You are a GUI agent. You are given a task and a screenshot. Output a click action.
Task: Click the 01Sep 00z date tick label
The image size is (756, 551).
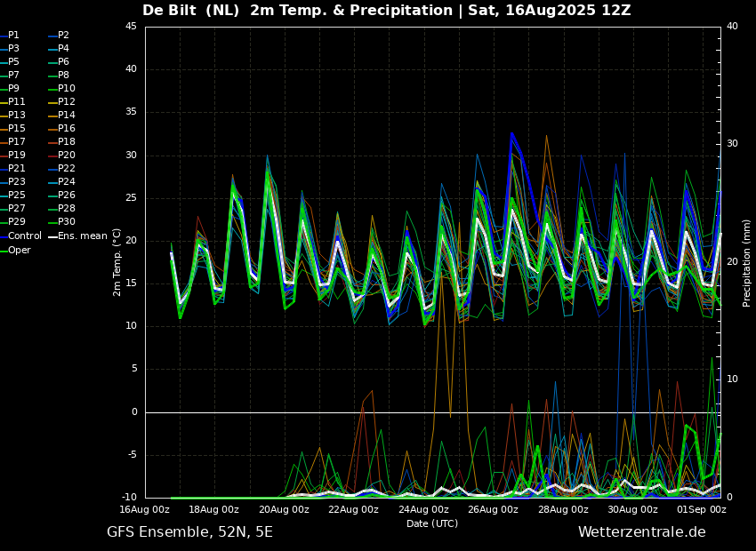click(x=702, y=509)
